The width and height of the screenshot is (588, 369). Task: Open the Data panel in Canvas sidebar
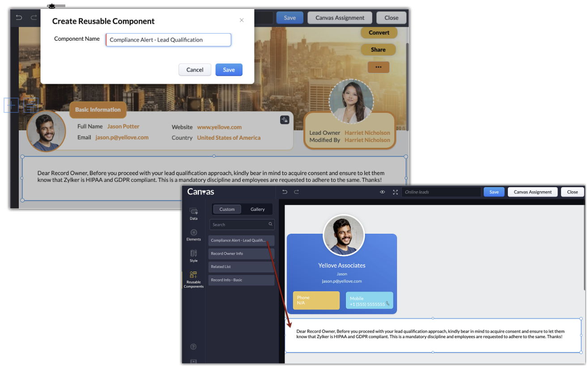click(x=193, y=213)
